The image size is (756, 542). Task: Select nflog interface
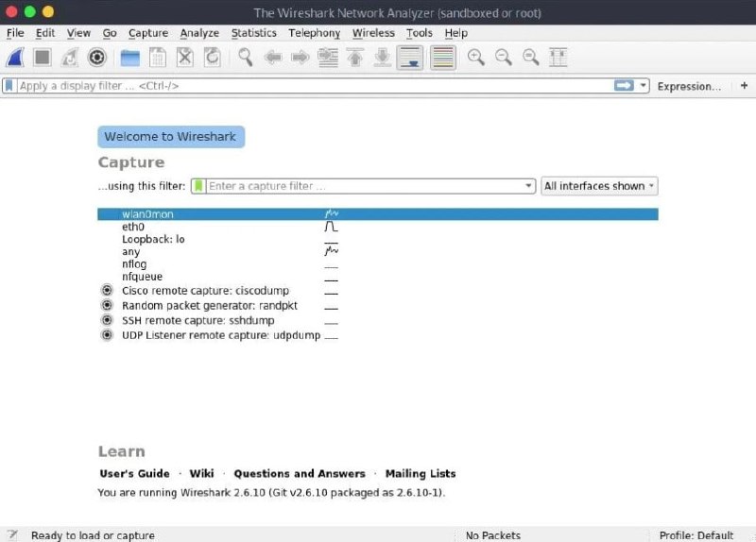coord(377,264)
